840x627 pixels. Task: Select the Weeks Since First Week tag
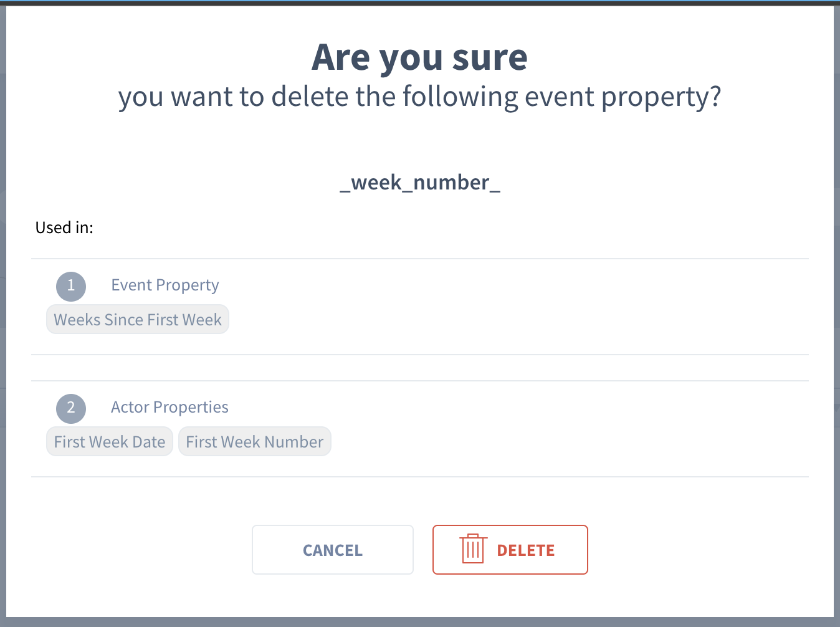click(138, 320)
